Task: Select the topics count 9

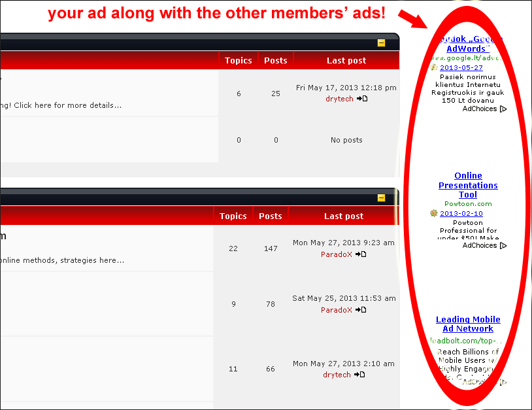Action: [233, 304]
